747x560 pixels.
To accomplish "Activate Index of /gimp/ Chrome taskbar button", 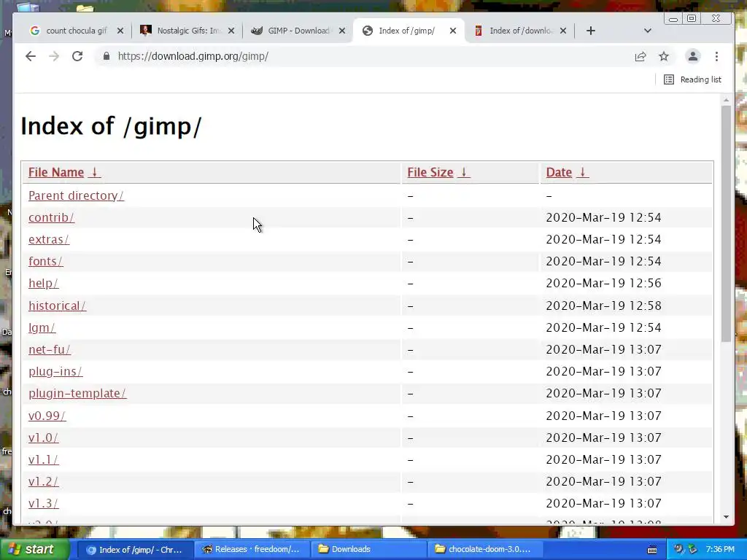I will [135, 550].
